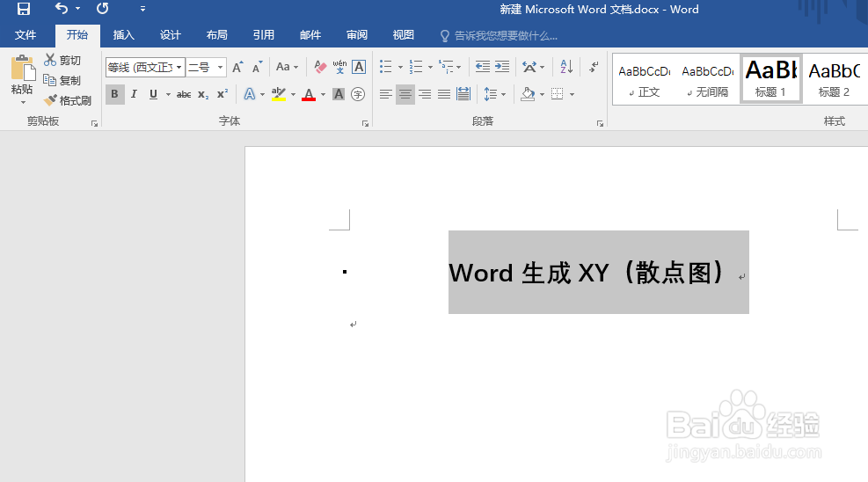Toggle underline formatting

tap(153, 94)
